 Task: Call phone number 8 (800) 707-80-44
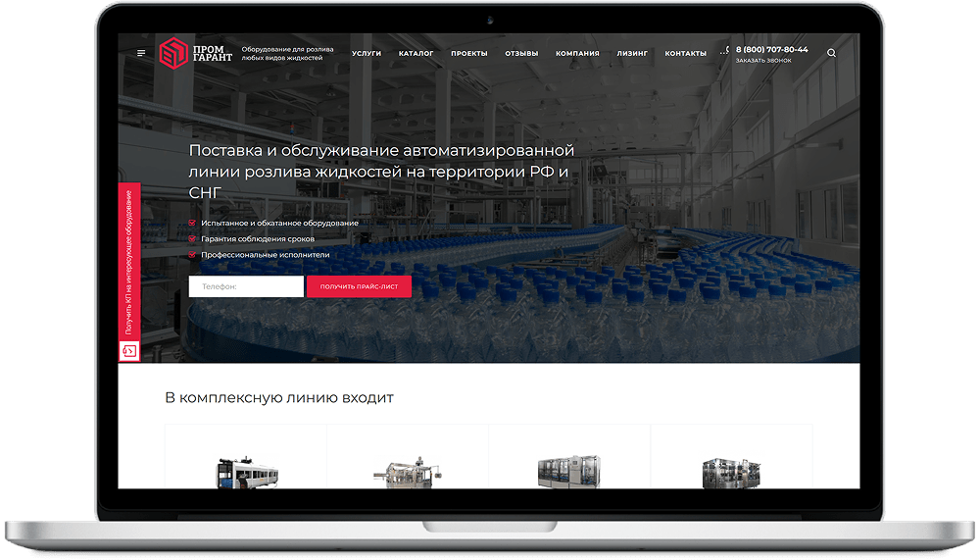click(772, 49)
